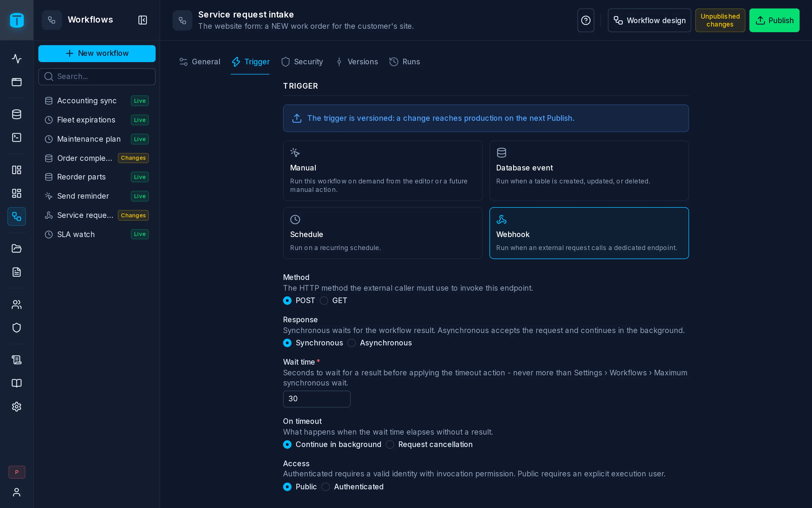Open the shield icon in left rail
This screenshot has height=508, width=812.
click(16, 328)
